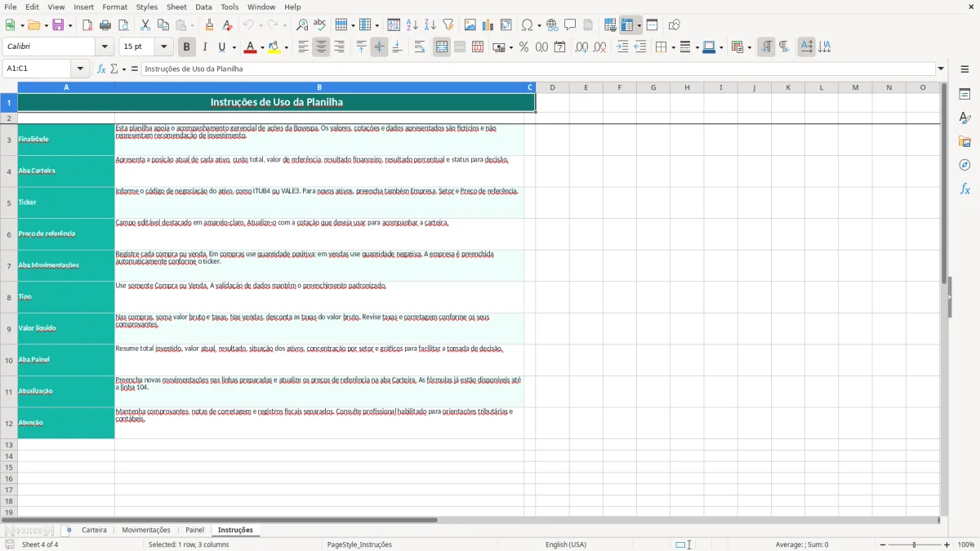This screenshot has height=551, width=980.
Task: Toggle Center Horizontally alignment
Action: [321, 47]
